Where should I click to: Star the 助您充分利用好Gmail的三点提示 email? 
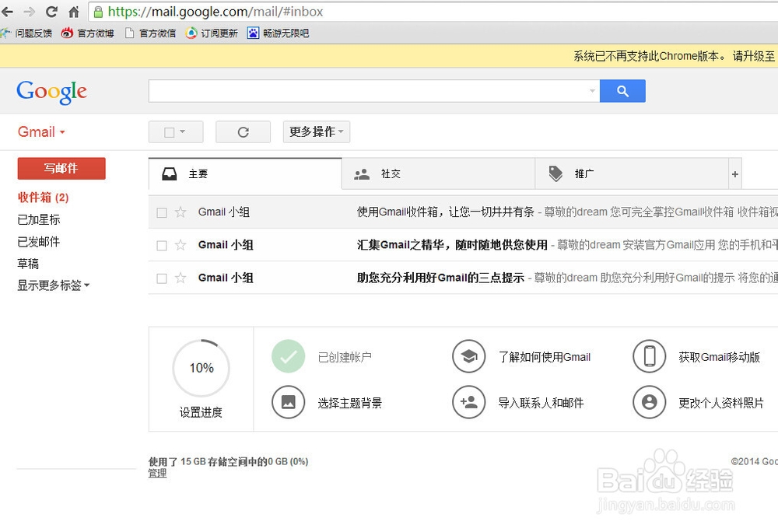pos(180,278)
